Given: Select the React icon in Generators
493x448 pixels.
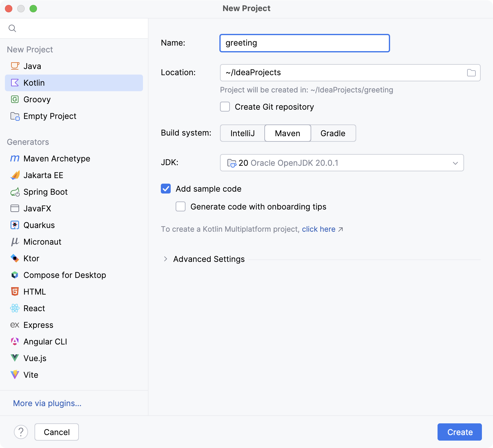Looking at the screenshot, I should tap(14, 308).
